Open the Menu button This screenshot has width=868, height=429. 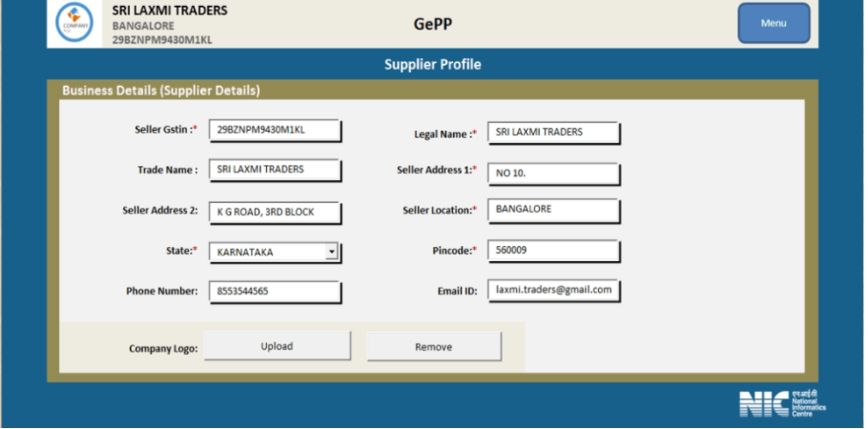774,23
